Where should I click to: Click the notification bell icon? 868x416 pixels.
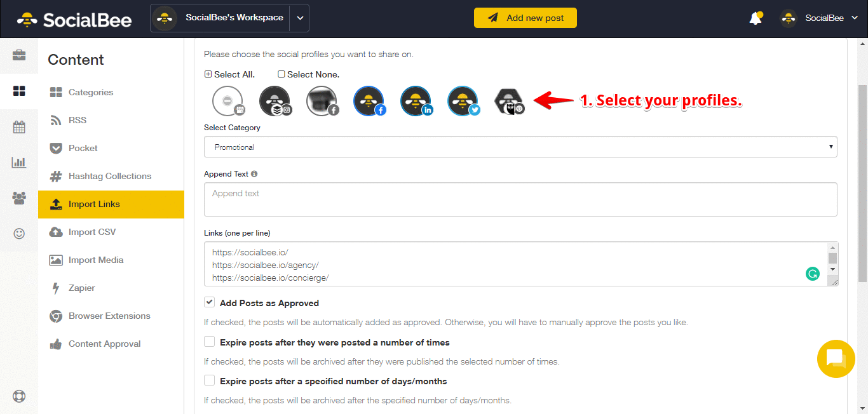[x=756, y=18]
